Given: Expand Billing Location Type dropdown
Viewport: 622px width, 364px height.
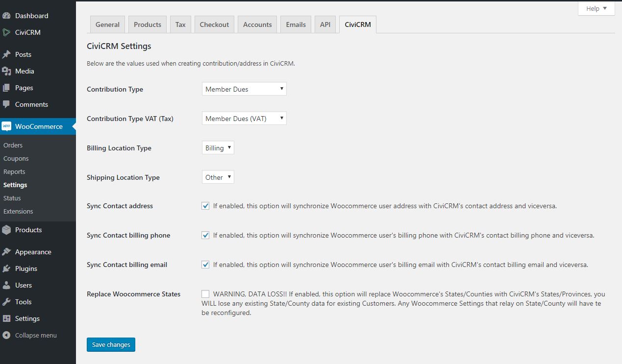Looking at the screenshot, I should point(218,148).
